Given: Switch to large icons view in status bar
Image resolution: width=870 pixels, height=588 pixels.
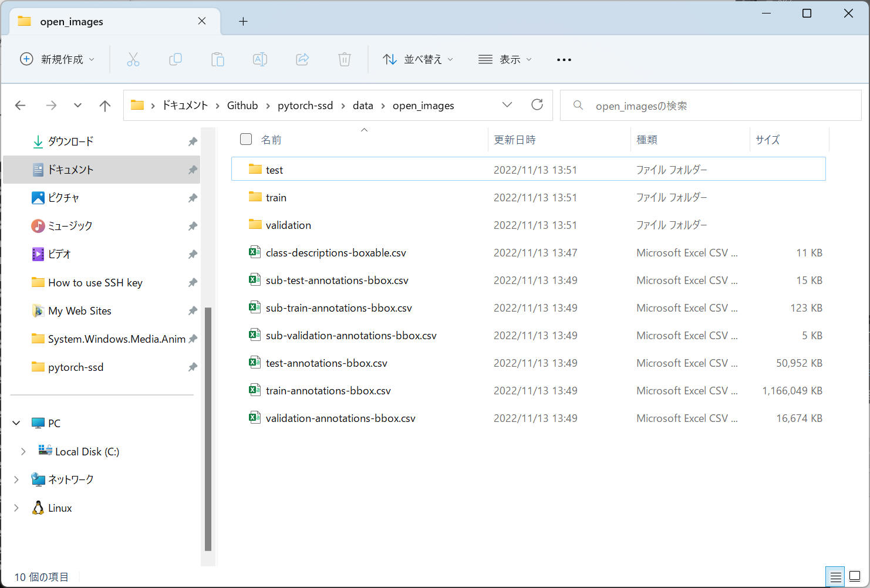Looking at the screenshot, I should click(x=855, y=577).
